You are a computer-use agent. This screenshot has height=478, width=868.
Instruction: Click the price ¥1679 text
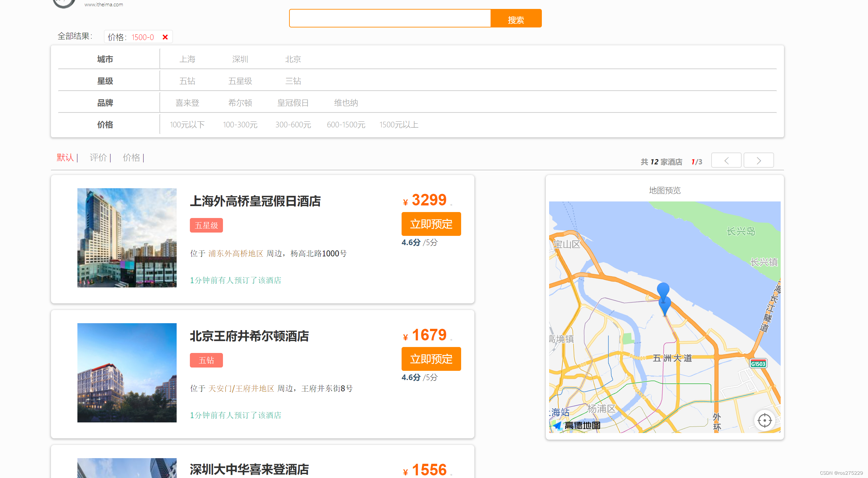click(x=425, y=335)
